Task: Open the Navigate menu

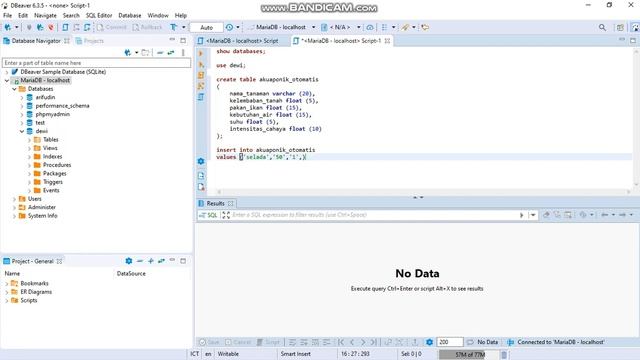Action: (45, 15)
